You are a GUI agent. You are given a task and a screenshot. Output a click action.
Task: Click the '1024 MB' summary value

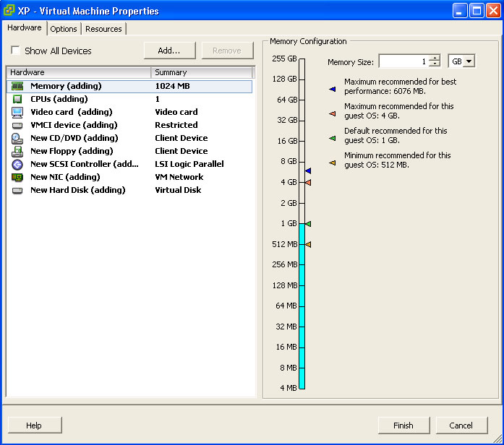(173, 86)
